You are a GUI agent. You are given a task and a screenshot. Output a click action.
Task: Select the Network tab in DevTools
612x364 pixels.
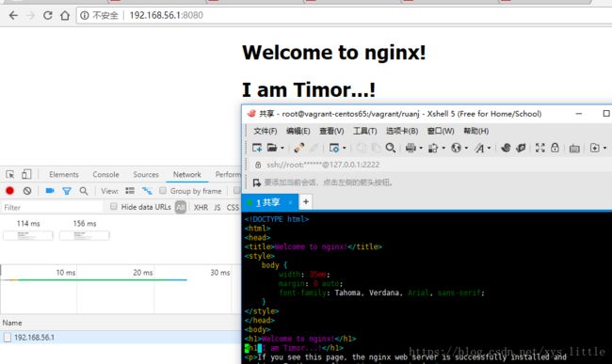click(x=187, y=174)
